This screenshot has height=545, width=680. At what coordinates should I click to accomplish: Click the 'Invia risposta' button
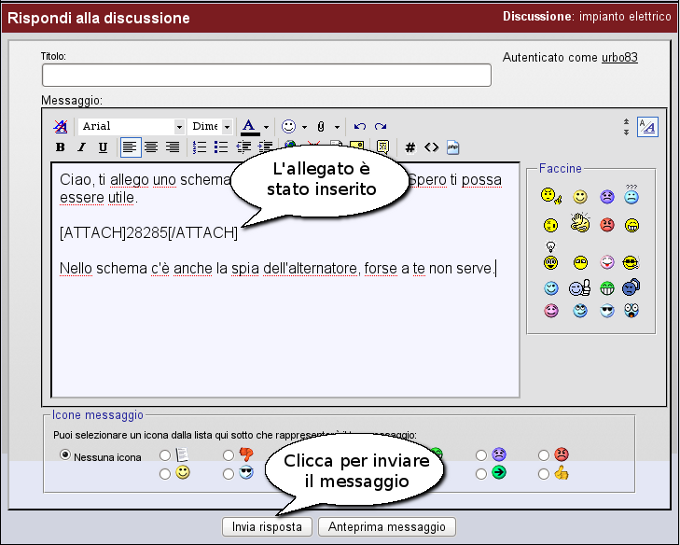[267, 526]
